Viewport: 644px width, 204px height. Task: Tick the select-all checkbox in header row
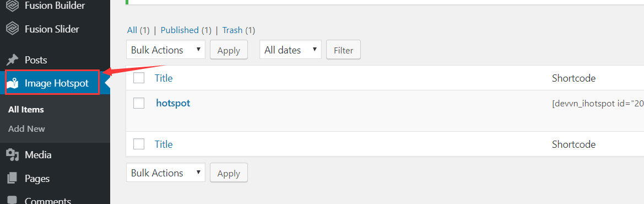139,78
